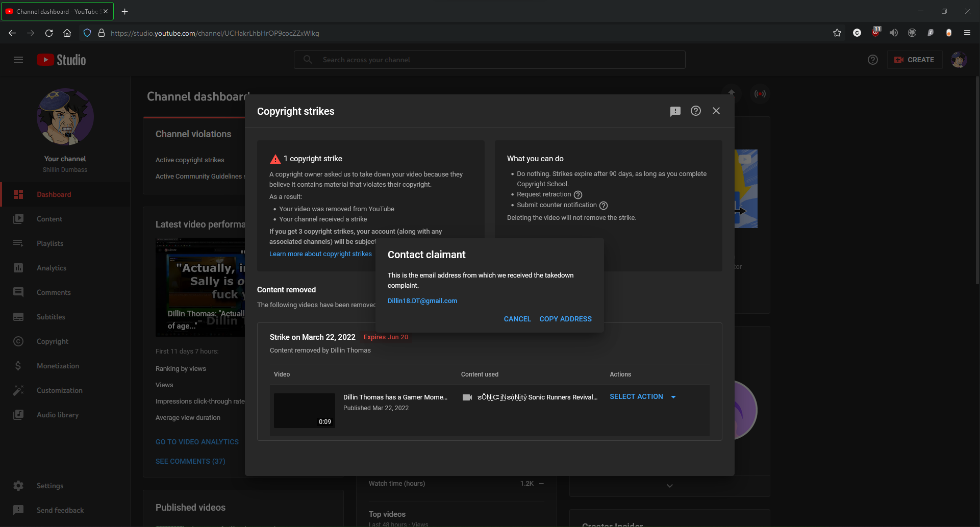Open site security lock info
The image size is (980, 527).
tap(102, 33)
